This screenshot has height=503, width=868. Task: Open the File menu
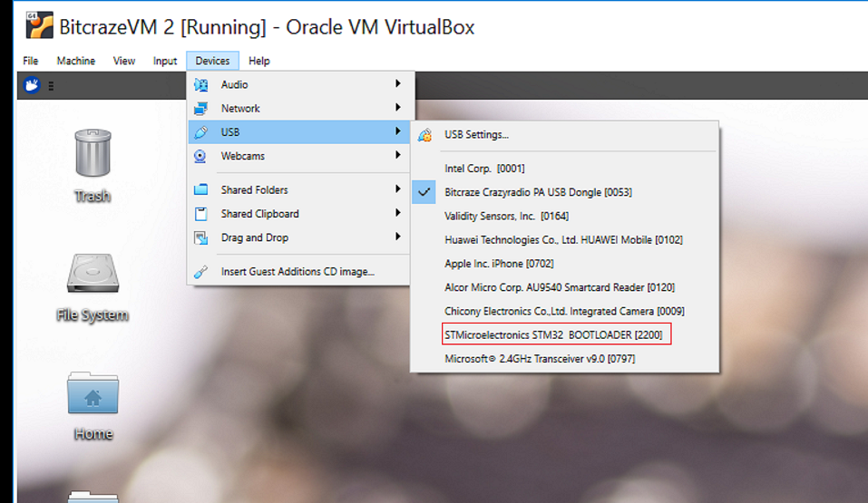pyautogui.click(x=31, y=61)
